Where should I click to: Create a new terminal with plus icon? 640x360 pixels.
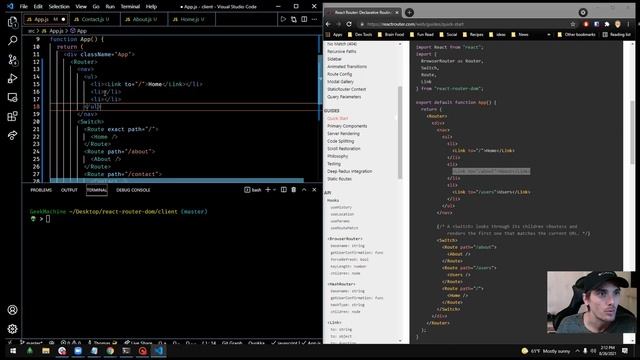pyautogui.click(x=268, y=190)
